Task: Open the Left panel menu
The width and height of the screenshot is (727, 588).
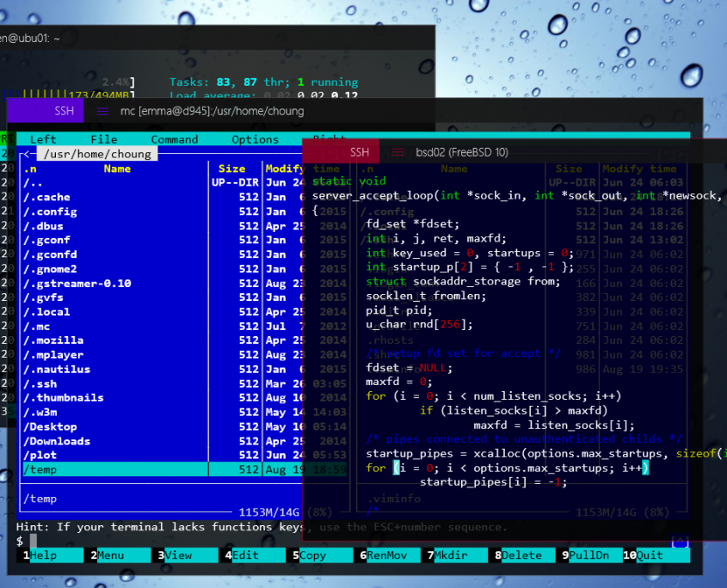Action: (x=43, y=139)
